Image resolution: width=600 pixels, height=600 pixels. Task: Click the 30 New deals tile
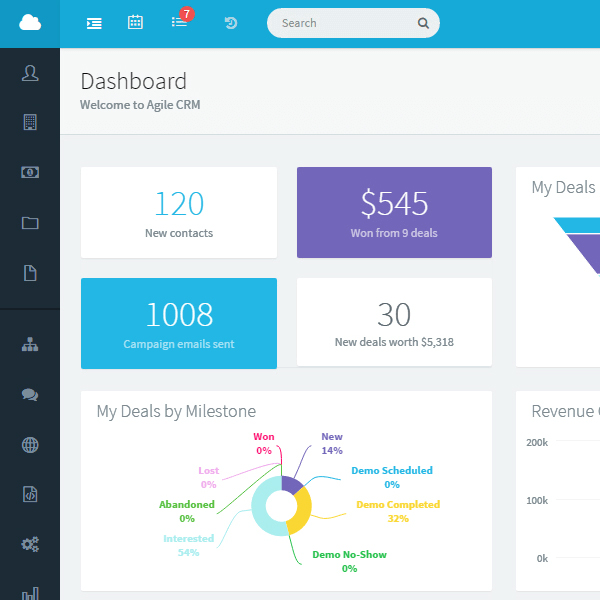[x=394, y=322]
